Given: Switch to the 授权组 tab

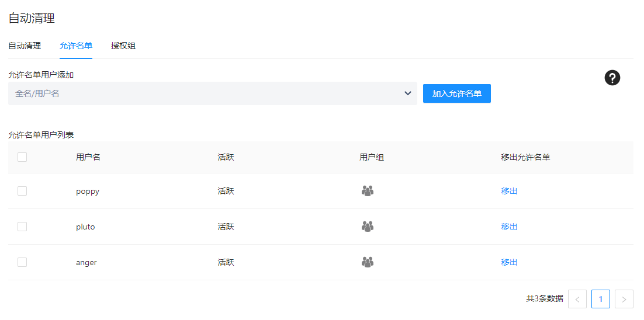Looking at the screenshot, I should 123,46.
